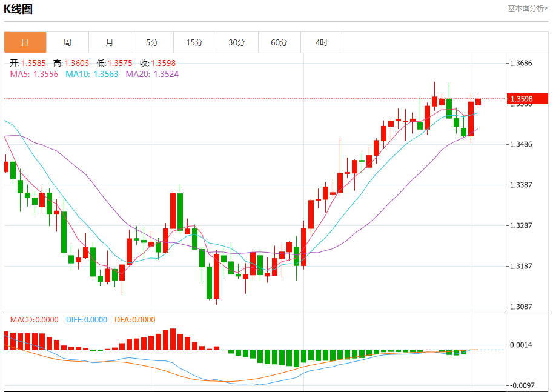Select the 日 daily chart tab

[25, 42]
